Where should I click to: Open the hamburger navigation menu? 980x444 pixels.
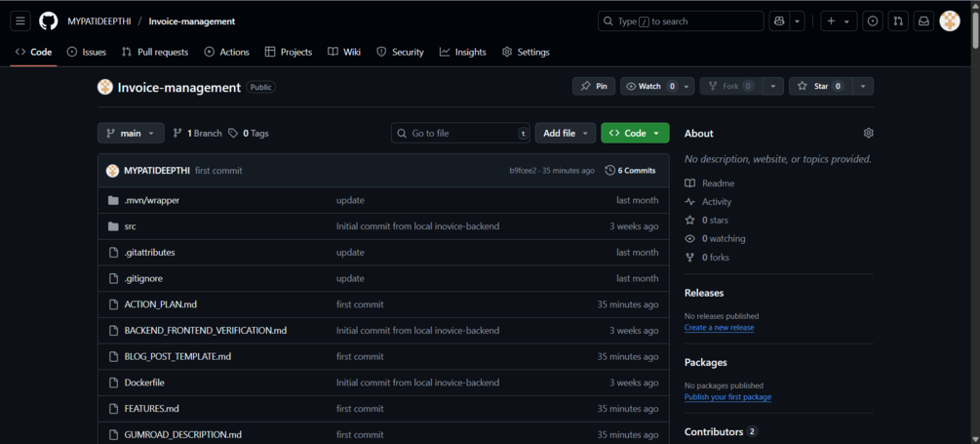pyautogui.click(x=20, y=21)
